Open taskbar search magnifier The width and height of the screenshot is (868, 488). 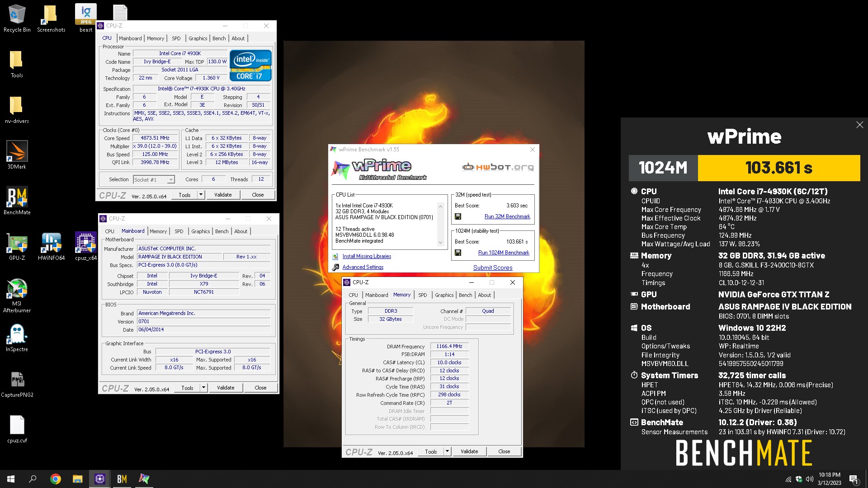coord(33,479)
